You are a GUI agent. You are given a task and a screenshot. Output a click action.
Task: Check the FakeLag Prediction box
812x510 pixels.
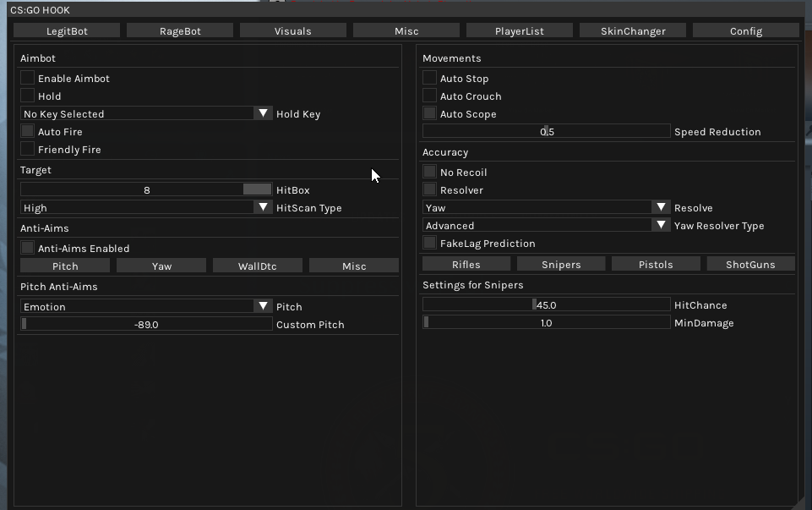click(x=430, y=243)
